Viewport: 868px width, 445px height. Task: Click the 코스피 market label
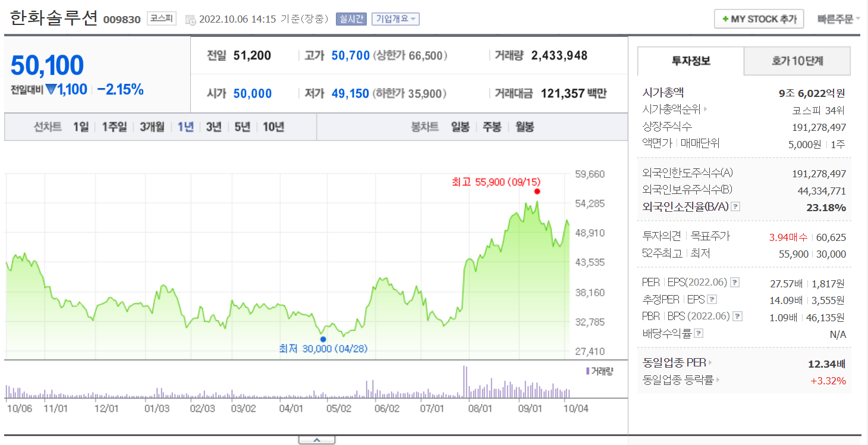pos(162,18)
